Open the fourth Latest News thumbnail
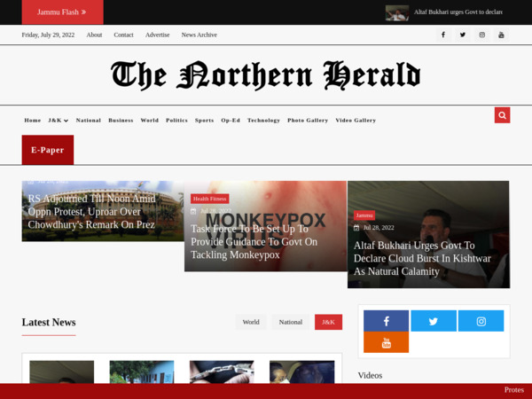This screenshot has width=532, height=399. coord(302,372)
